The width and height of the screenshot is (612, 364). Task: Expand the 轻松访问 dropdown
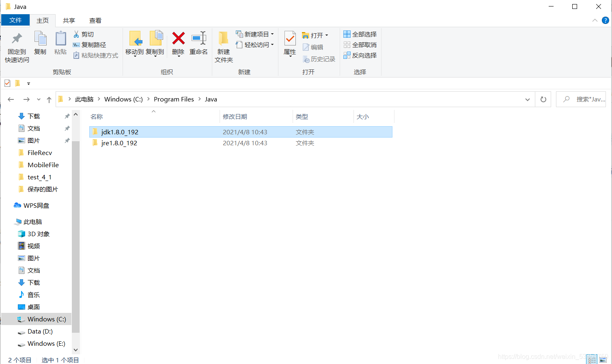(272, 45)
